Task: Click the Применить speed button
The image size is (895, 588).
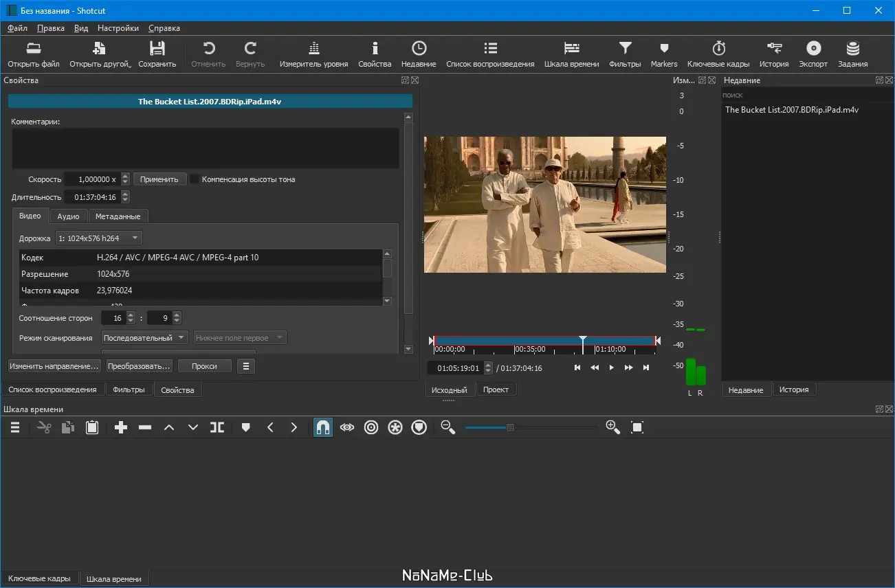Action: (x=159, y=179)
